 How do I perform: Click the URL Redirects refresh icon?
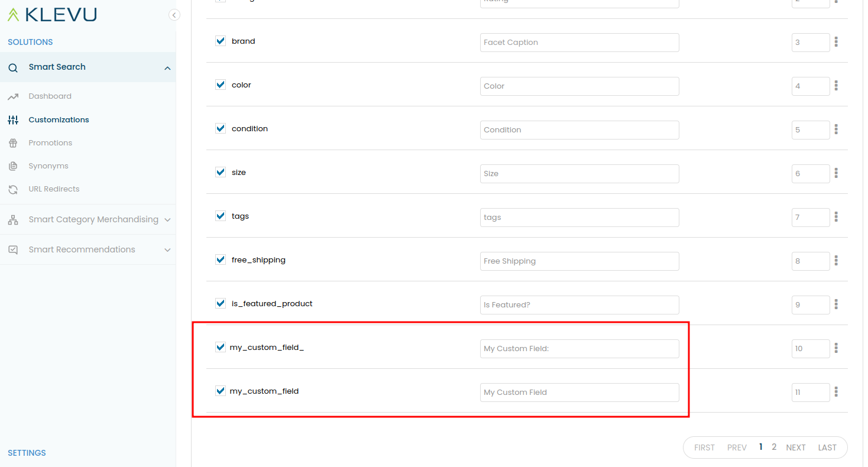tap(13, 189)
